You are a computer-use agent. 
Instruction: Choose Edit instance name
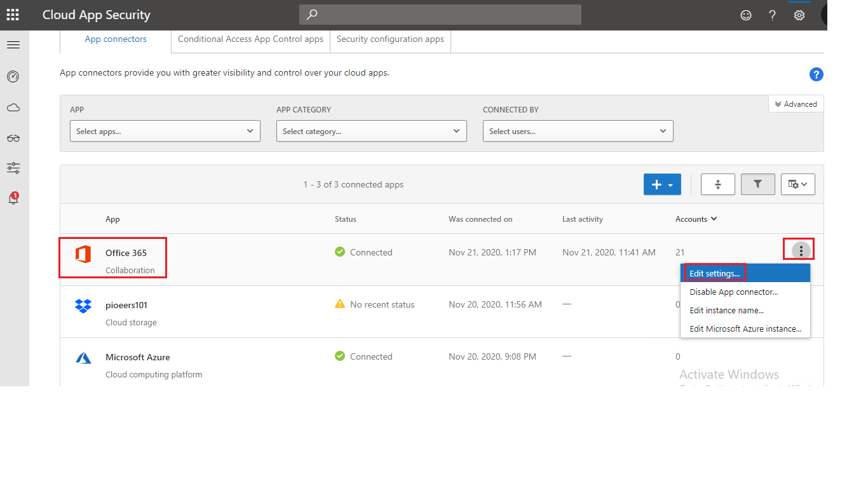745,310
